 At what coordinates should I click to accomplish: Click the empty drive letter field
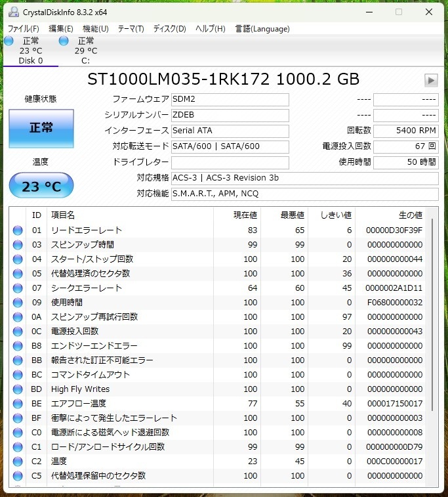(230, 162)
